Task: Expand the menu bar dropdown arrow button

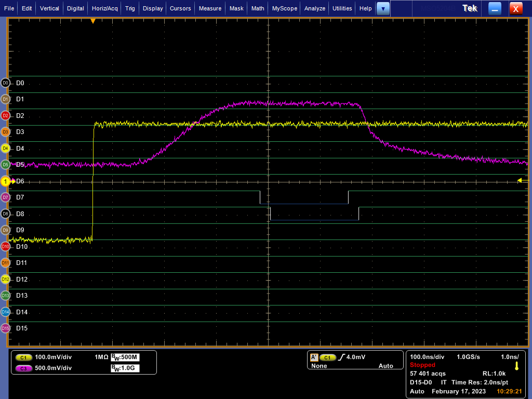Action: coord(383,8)
